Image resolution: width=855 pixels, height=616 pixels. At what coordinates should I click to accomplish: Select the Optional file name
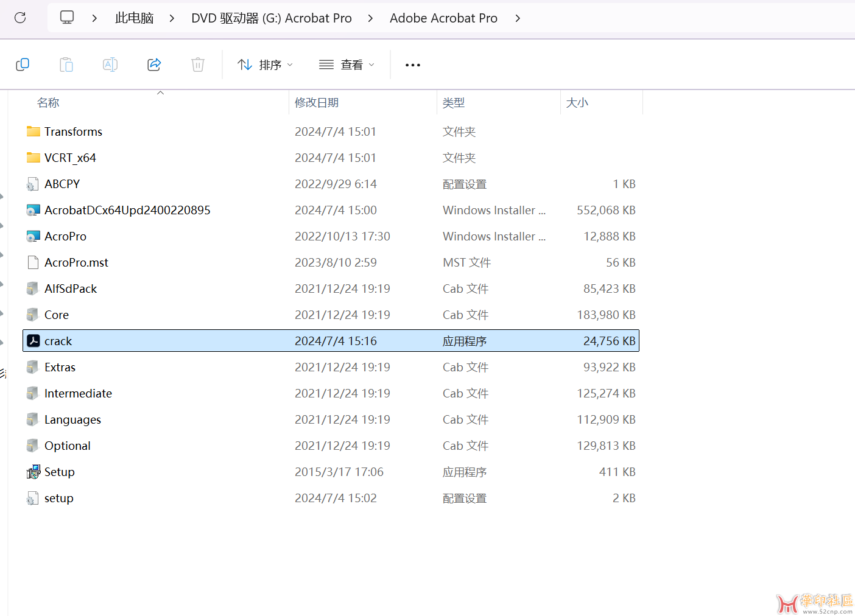point(67,446)
